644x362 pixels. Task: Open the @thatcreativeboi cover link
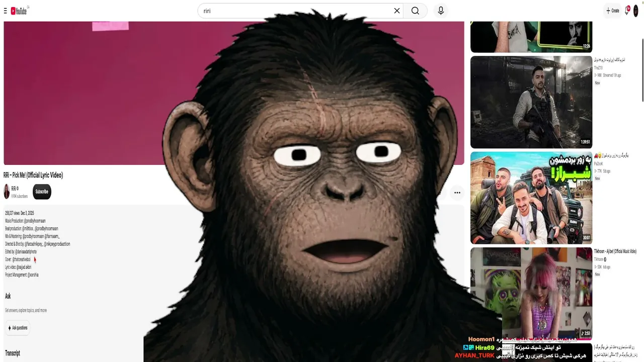[x=21, y=259]
